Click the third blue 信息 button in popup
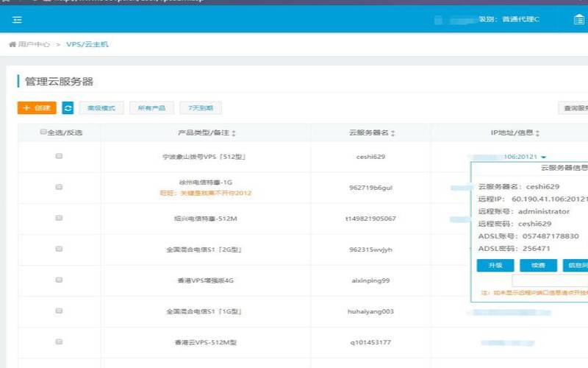The width and height of the screenshot is (588, 368). coord(576,266)
